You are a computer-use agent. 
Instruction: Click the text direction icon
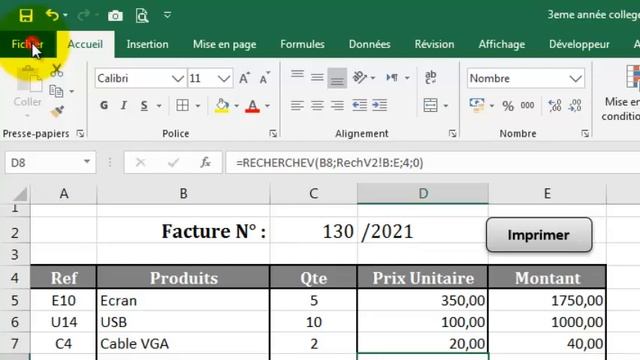point(392,77)
